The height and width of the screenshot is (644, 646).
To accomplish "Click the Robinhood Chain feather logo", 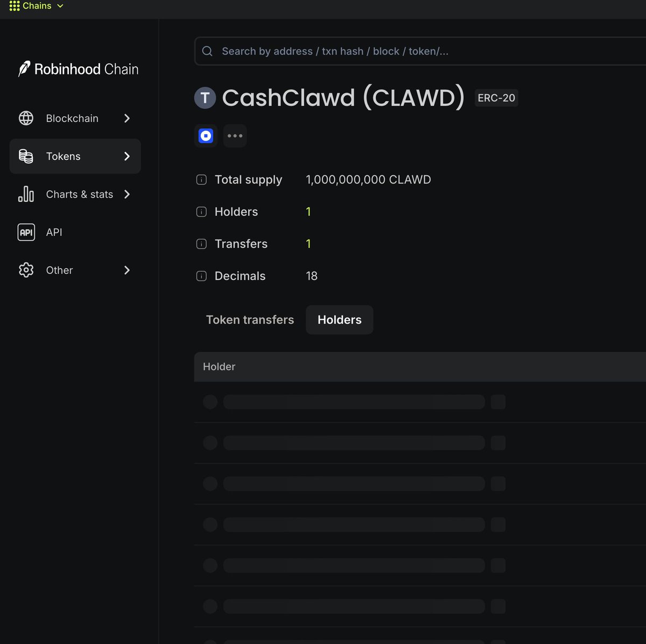I will tap(24, 69).
